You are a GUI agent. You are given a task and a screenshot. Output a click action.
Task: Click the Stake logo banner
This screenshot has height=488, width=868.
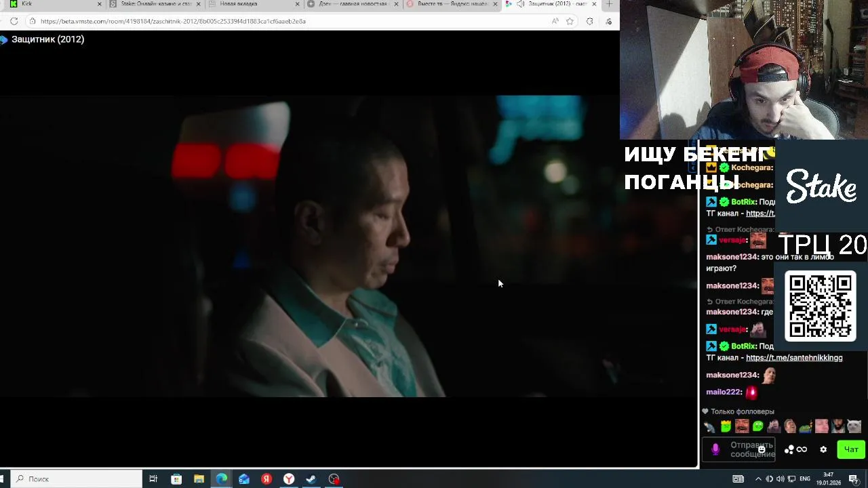pyautogui.click(x=821, y=186)
